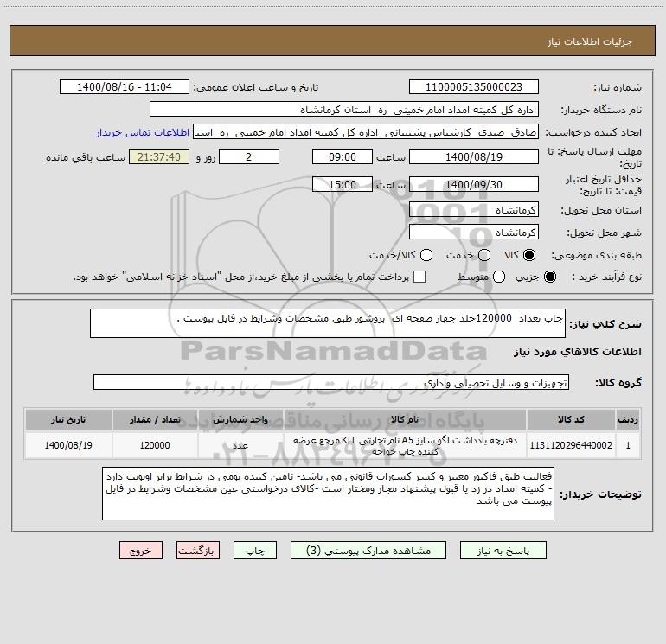Screen dimensions: 666x644
Task: Click column header ردیف
Action: pos(628,419)
